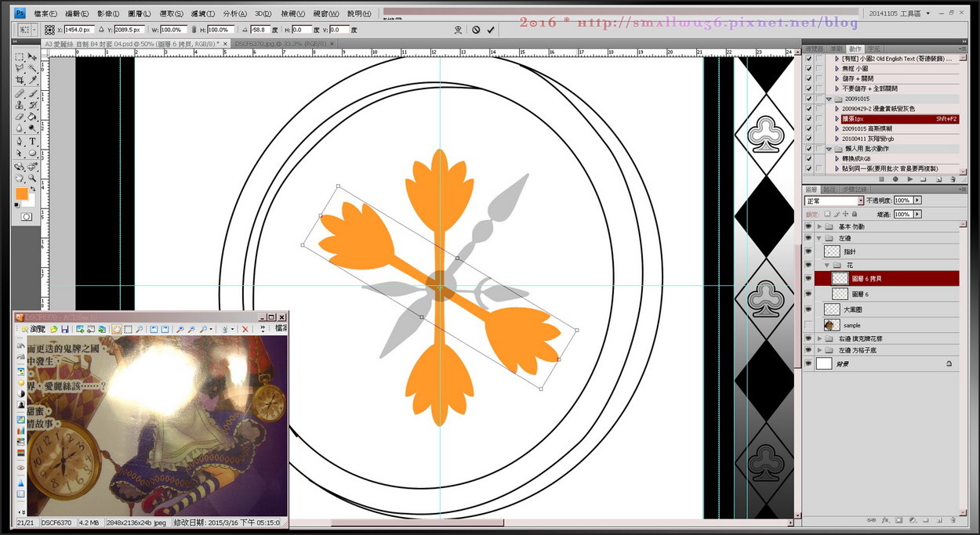Click the rotation angle field showing -58.8
980x535 pixels.
coord(260,30)
